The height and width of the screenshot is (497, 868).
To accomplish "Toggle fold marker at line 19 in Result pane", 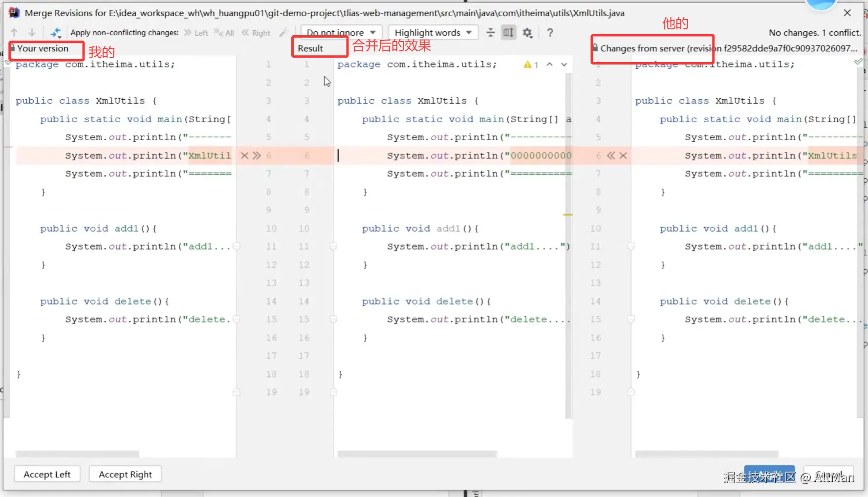I will (334, 392).
